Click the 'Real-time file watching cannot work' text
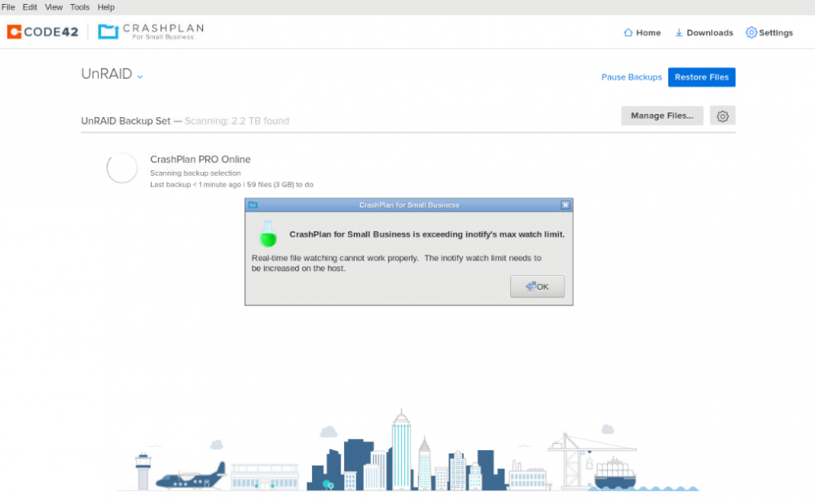 pyautogui.click(x=335, y=258)
